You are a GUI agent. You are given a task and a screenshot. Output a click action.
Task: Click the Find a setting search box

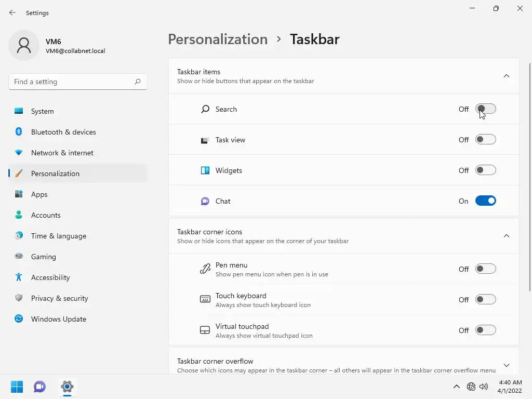click(x=72, y=82)
